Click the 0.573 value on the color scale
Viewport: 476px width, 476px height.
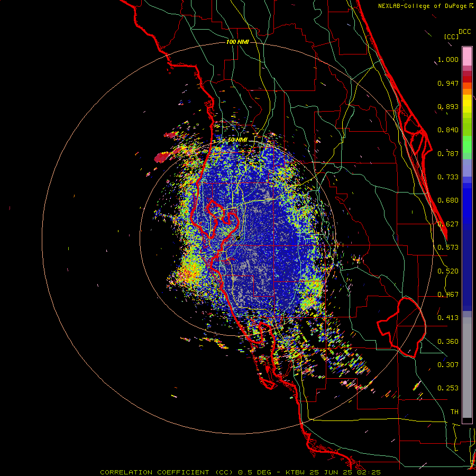click(448, 248)
